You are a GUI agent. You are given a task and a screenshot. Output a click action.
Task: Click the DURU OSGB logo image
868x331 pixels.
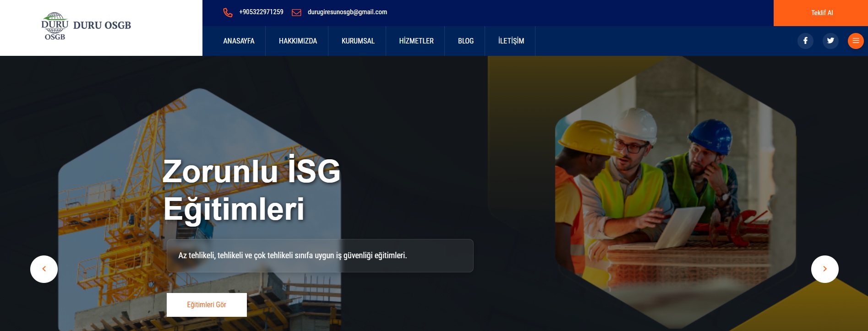click(55, 27)
